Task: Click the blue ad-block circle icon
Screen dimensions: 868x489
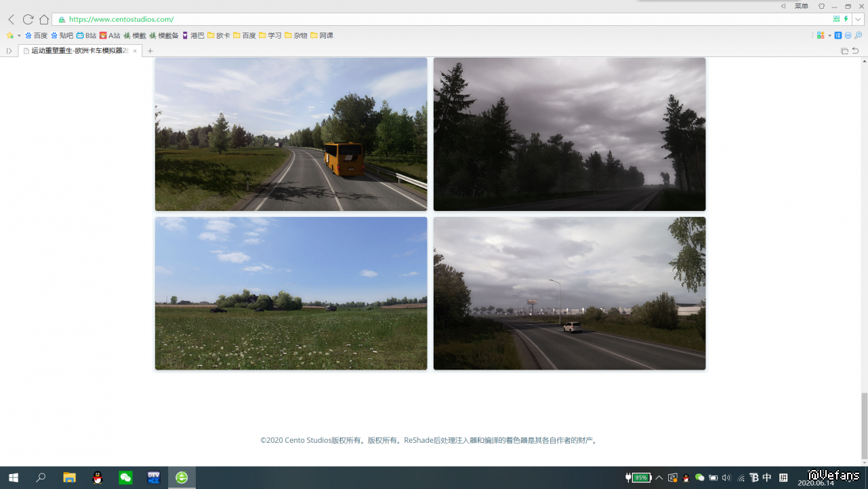Action: coord(848,35)
